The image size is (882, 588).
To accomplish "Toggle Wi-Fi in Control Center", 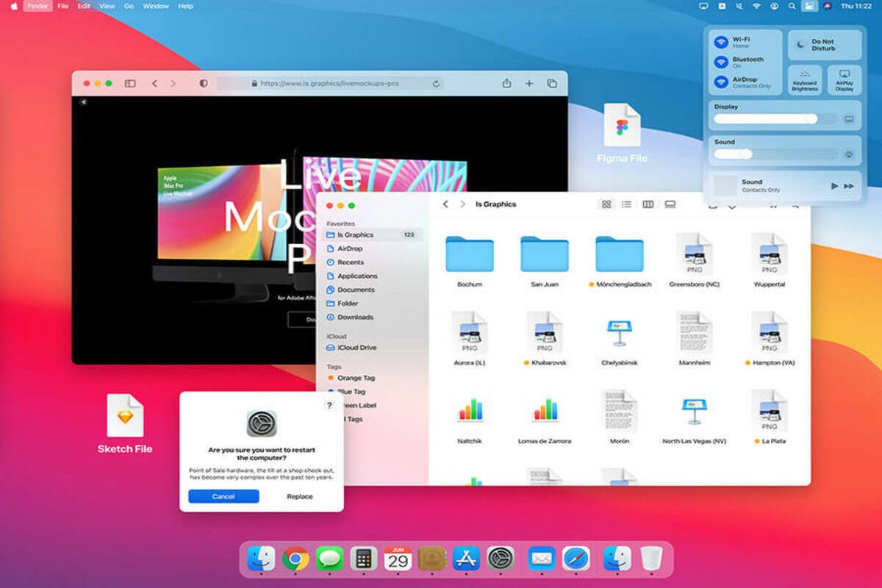I will (722, 43).
